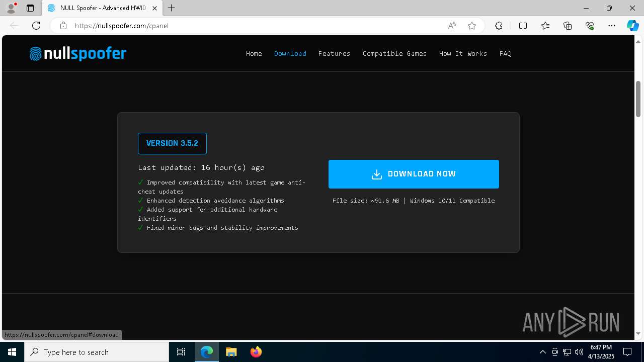
Task: Open Compatible Games nav link
Action: point(394,53)
